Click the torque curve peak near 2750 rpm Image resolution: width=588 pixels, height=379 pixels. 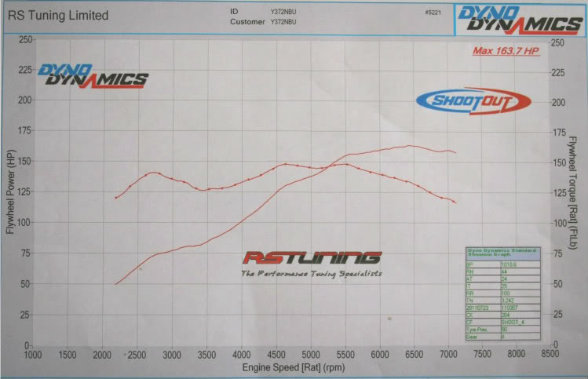[x=154, y=172]
